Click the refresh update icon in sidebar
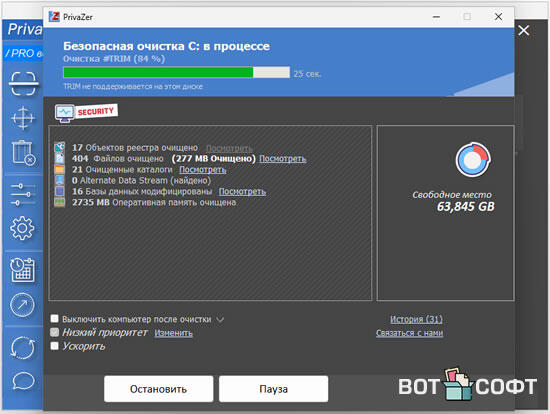 (x=22, y=348)
